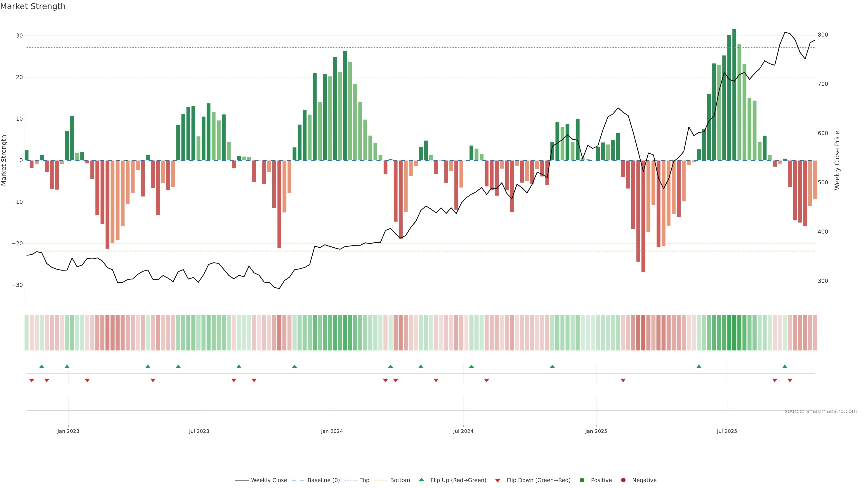
Task: Click the orange dotted Bottom legend line sample
Action: click(x=381, y=480)
